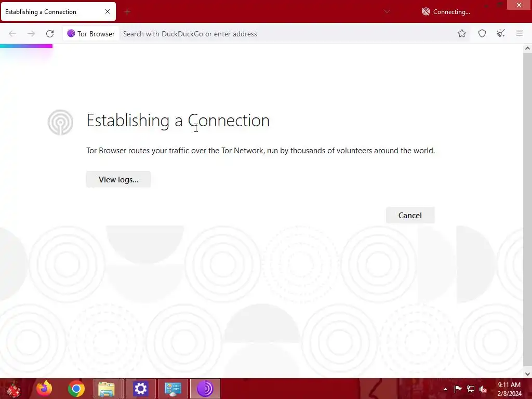Click the Tor Browser taskbar icon
532x399 pixels.
[x=205, y=389]
